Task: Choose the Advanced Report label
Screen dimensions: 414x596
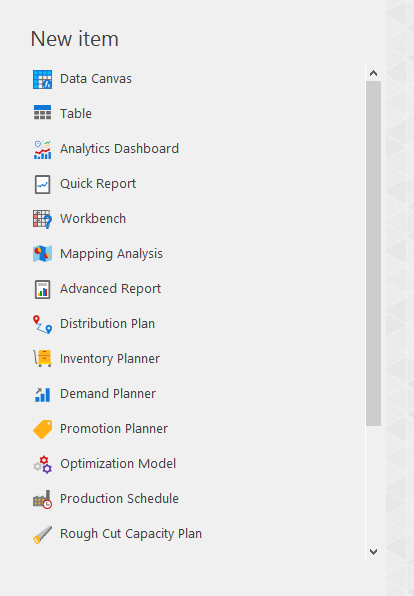Action: [111, 289]
